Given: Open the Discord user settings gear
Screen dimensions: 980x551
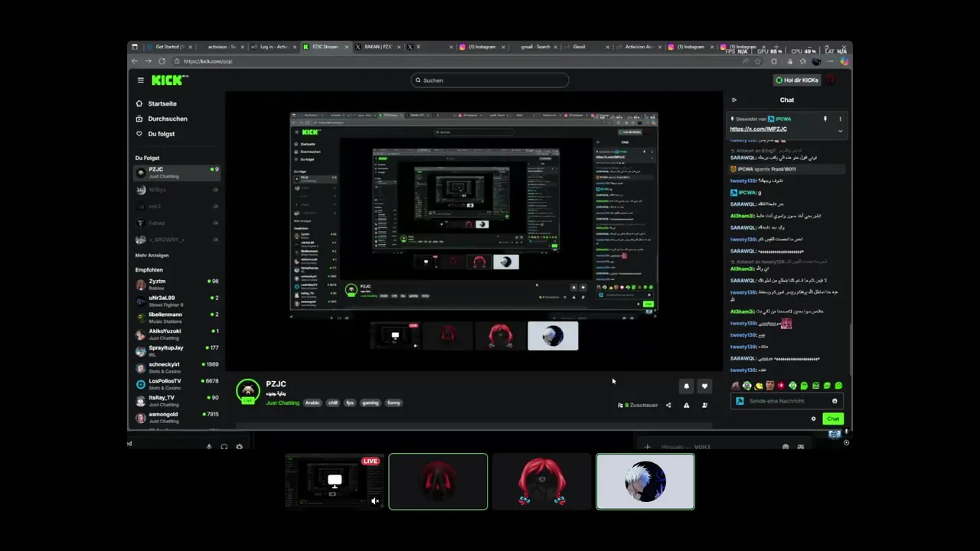Looking at the screenshot, I should 240,446.
